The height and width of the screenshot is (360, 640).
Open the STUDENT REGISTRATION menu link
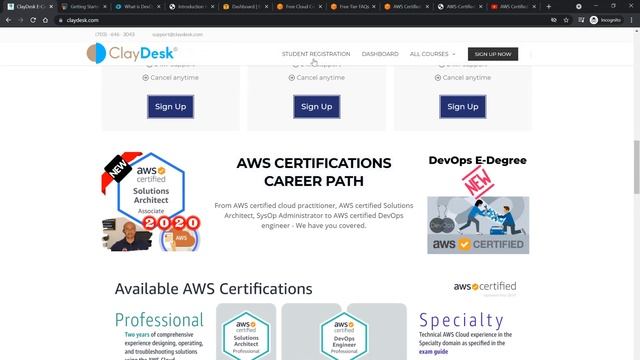316,54
